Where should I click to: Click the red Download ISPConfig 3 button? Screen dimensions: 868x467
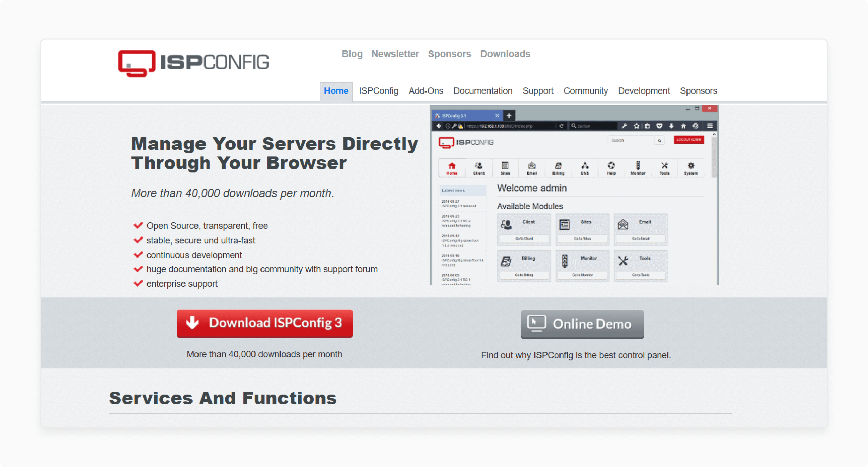pyautogui.click(x=264, y=323)
